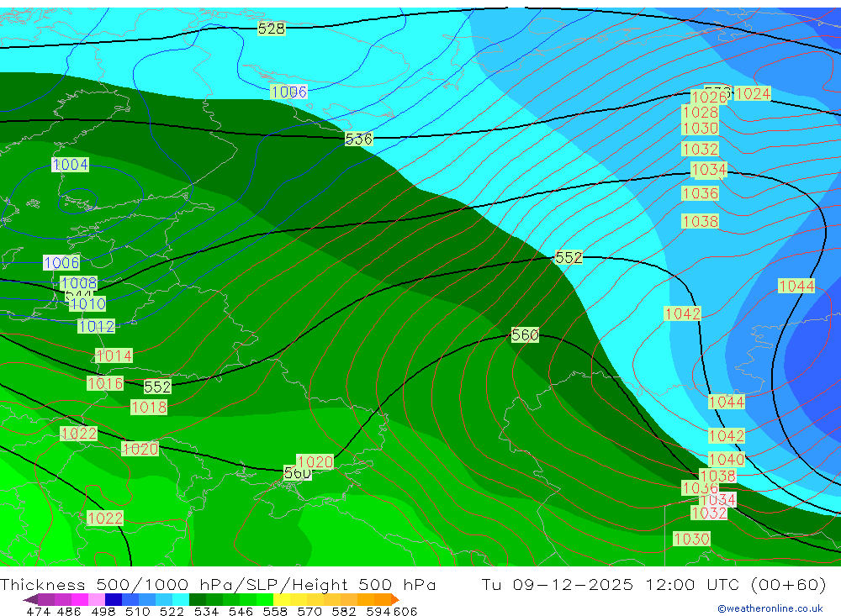Click the 536 height contour label
The height and width of the screenshot is (616, 841).
tap(359, 139)
